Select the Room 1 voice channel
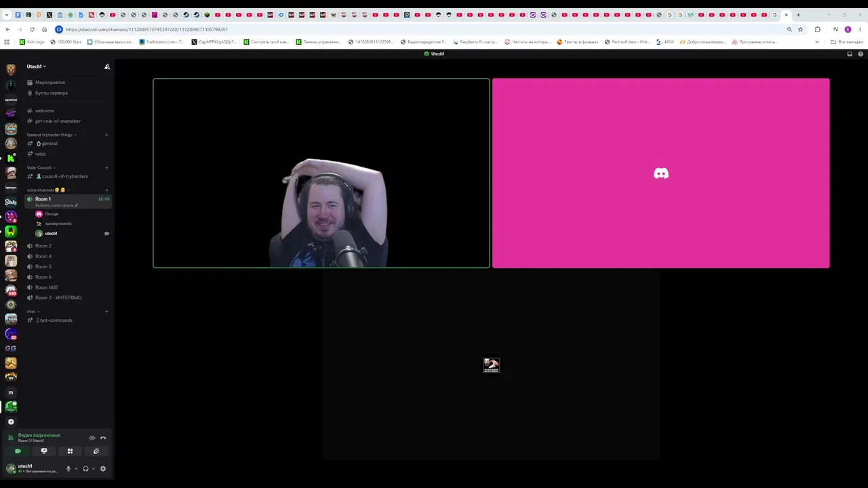This screenshot has width=868, height=488. 43,199
